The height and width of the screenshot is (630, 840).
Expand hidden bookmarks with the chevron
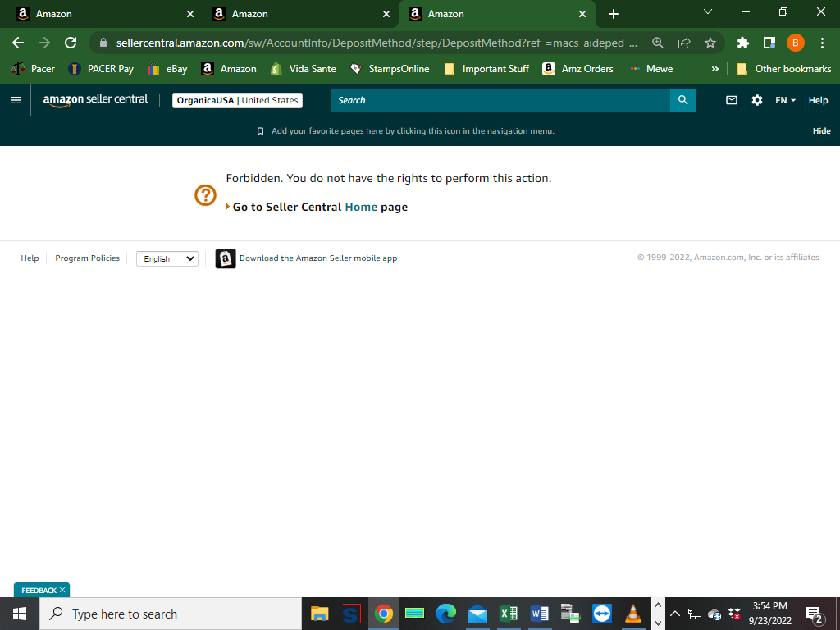tap(714, 69)
